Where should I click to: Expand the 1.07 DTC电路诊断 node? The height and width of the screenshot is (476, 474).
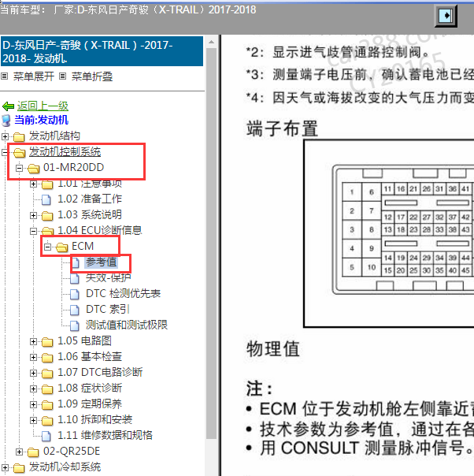click(33, 374)
